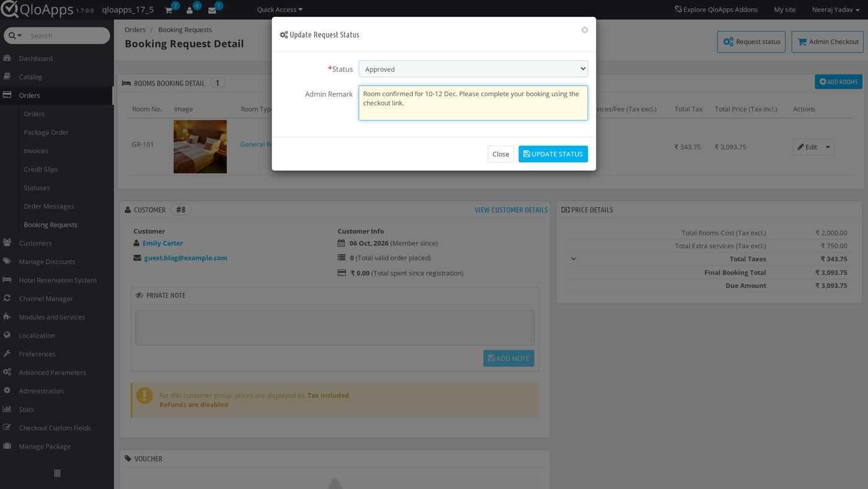Click the Channel Manager sync icon
This screenshot has height=489, width=868.
pyautogui.click(x=7, y=298)
